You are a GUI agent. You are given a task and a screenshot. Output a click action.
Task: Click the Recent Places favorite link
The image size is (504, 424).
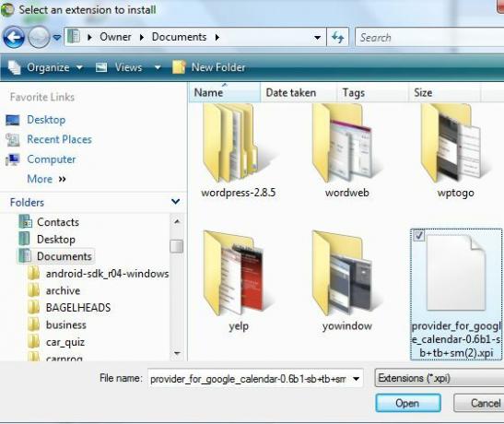click(x=59, y=139)
